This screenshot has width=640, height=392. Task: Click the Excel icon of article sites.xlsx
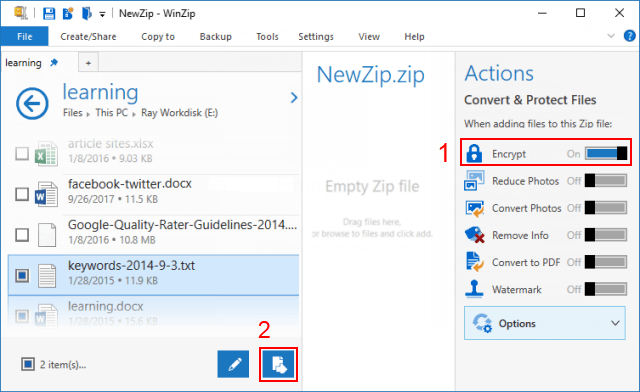pos(46,154)
